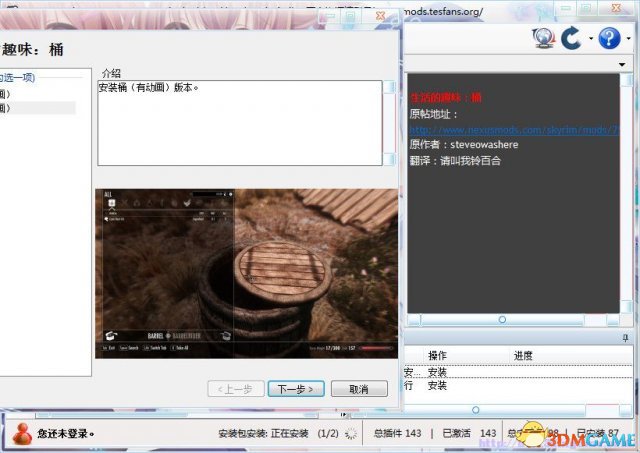Click the 翻译：请叫我铃百合 line
Viewport: 640px width, 453px height.
[x=455, y=160]
